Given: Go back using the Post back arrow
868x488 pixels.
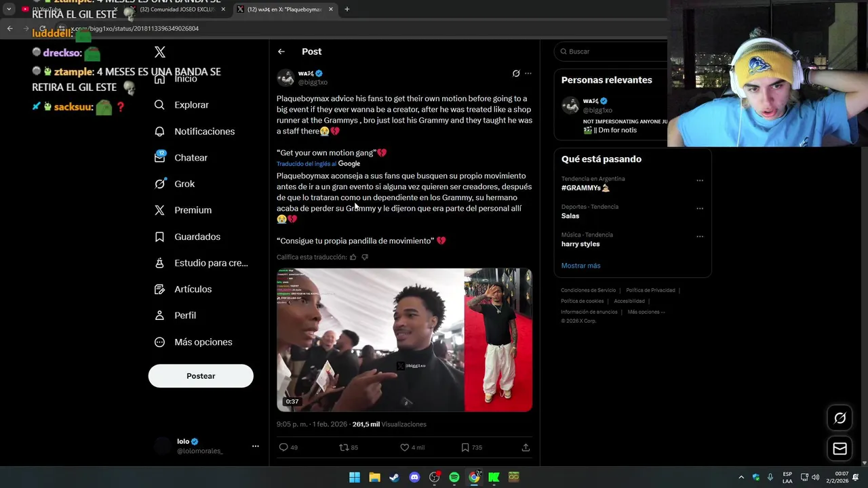Looking at the screenshot, I should coord(281,52).
